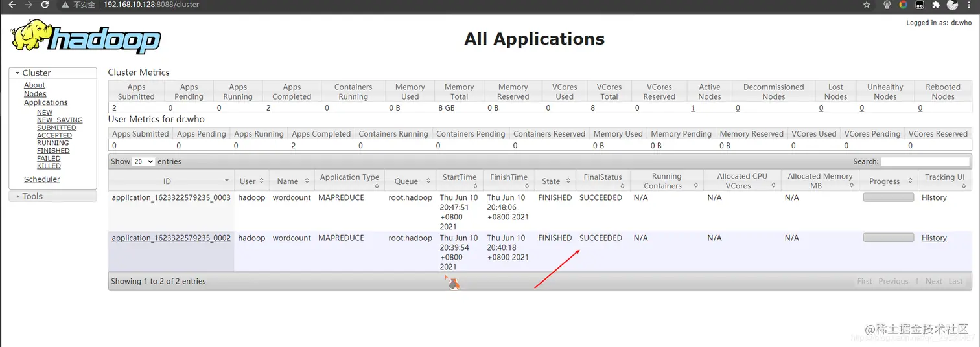Viewport: 980px width, 347px height.
Task: Click progress bar of application 0002
Action: tap(889, 238)
